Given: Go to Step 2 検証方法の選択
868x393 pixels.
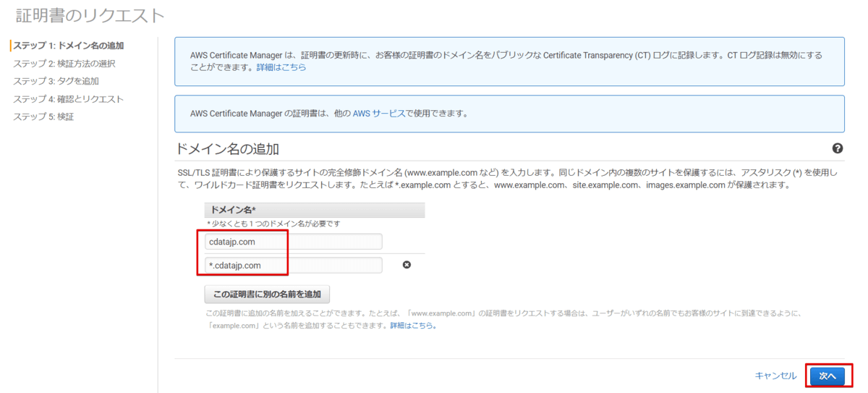Looking at the screenshot, I should tap(64, 64).
